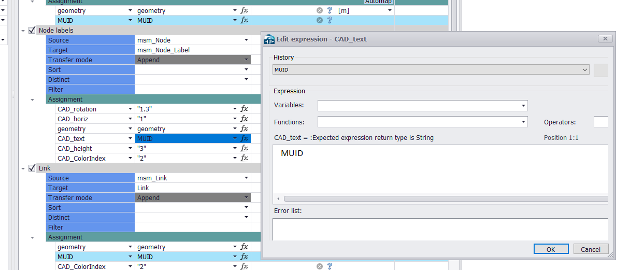The height and width of the screenshot is (270, 644).
Task: Open Distinct dropdown in Node labels
Action: [x=247, y=79]
